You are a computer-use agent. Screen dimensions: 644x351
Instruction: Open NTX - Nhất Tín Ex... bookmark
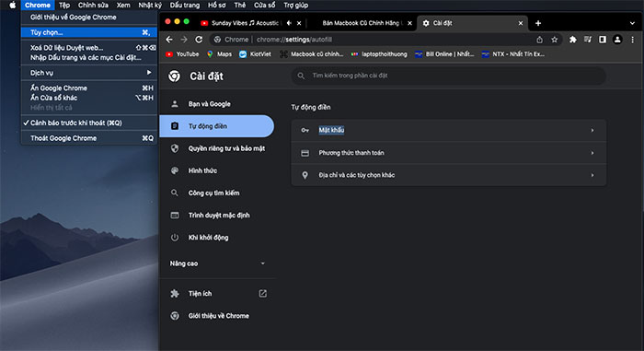click(513, 54)
